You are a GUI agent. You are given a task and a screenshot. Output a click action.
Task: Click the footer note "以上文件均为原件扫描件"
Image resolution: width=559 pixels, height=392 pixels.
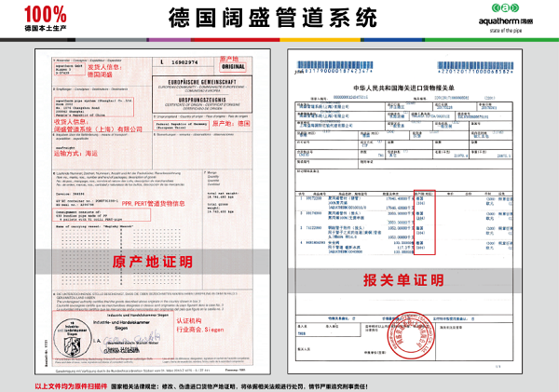(71, 386)
